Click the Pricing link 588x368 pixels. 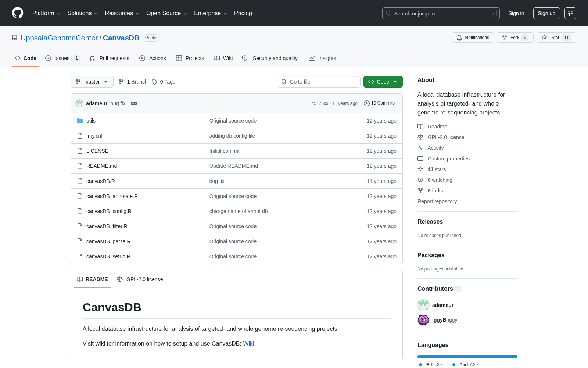243,13
